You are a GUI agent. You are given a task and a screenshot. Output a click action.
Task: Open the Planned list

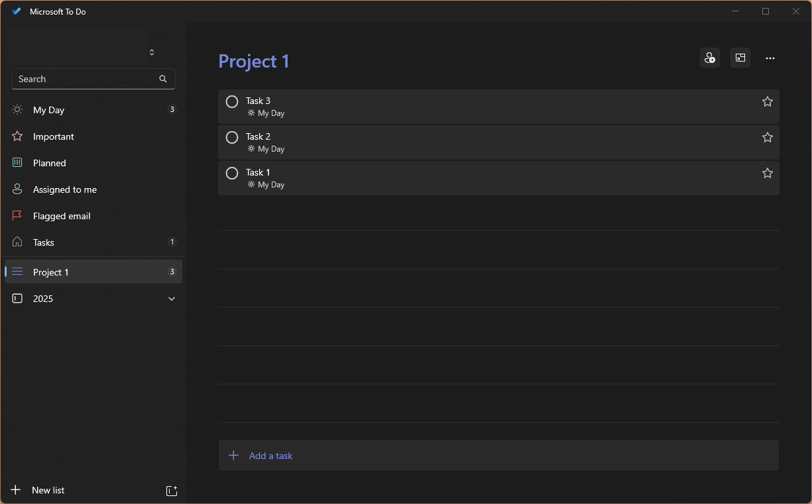pyautogui.click(x=93, y=163)
